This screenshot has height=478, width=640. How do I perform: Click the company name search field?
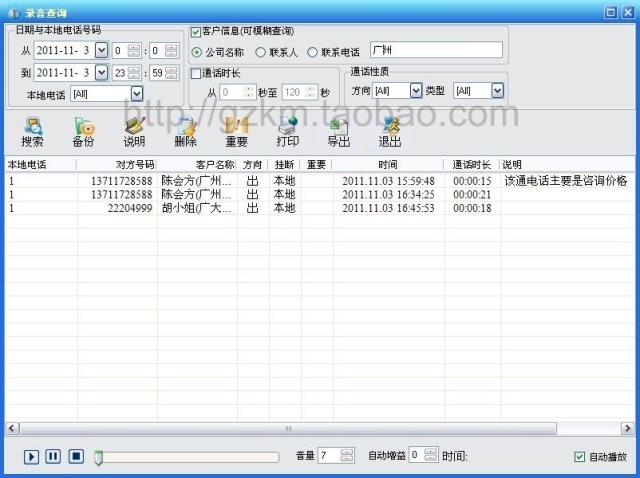pos(434,51)
